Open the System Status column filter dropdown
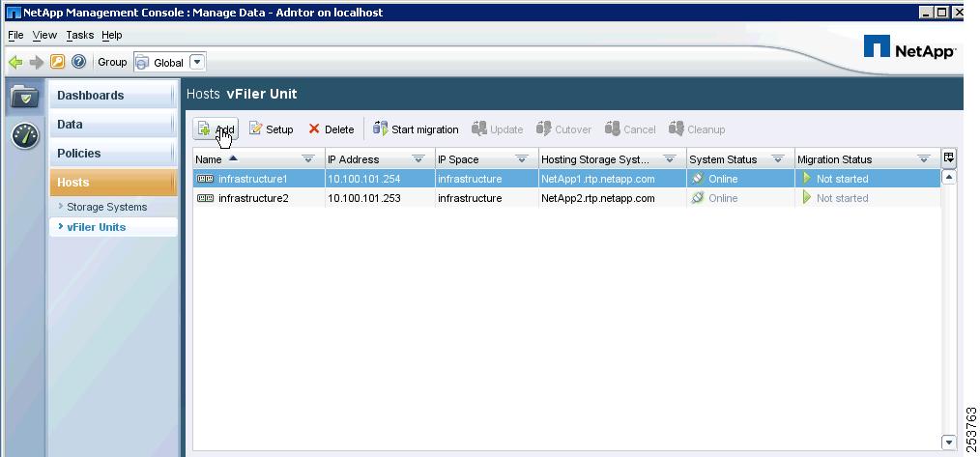This screenshot has width=980, height=457. (778, 158)
